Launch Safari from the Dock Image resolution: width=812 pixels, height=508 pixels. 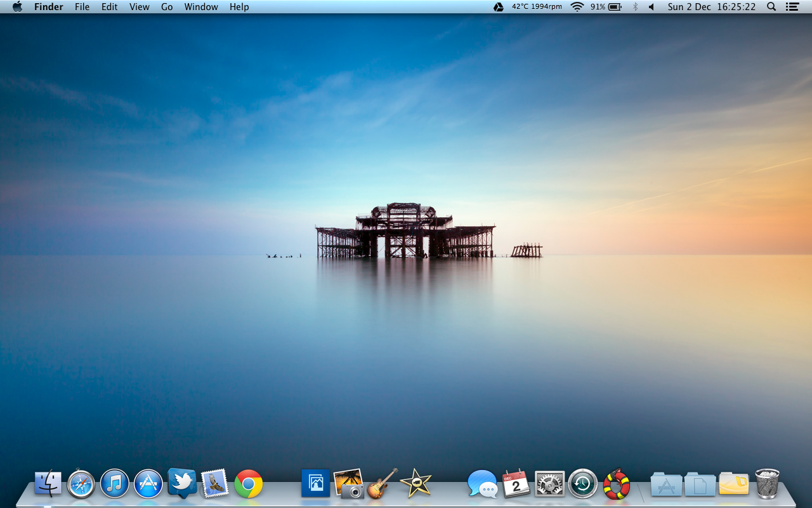click(x=81, y=484)
